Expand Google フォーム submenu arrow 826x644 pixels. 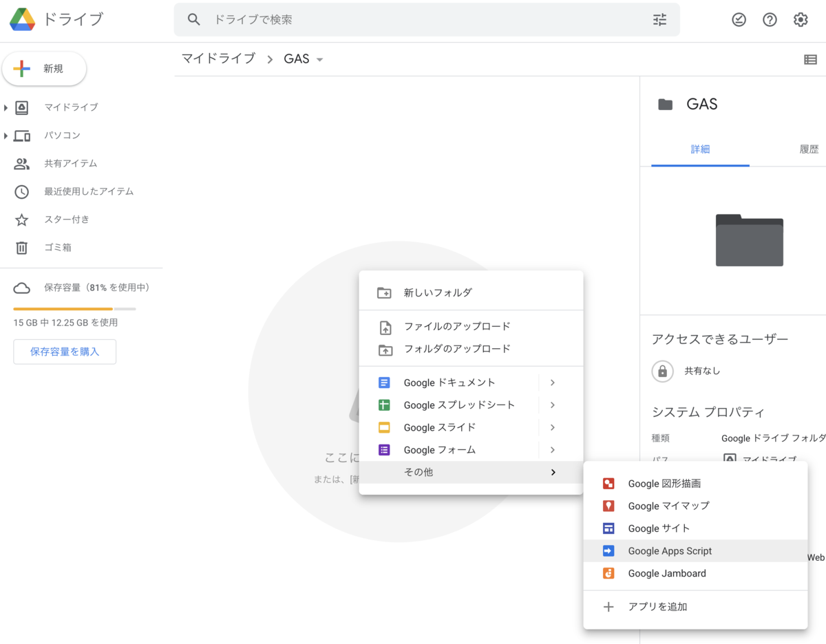coord(553,450)
